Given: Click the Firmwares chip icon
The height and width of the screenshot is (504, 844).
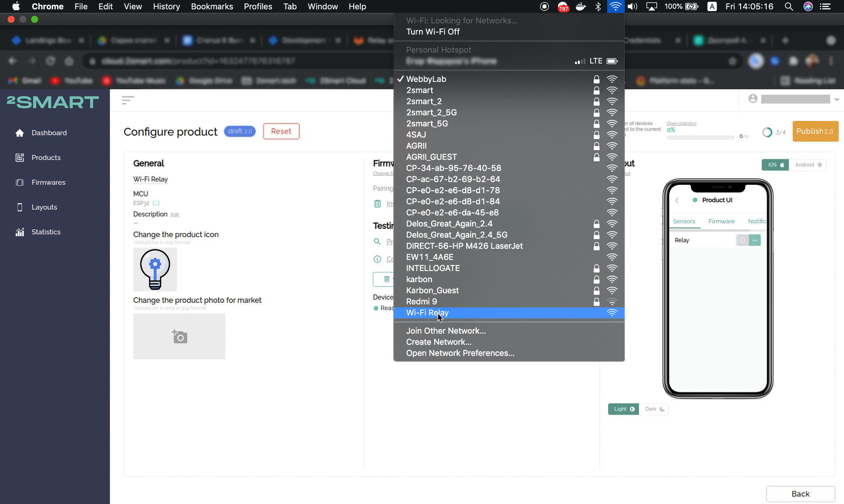Looking at the screenshot, I should coord(20,182).
